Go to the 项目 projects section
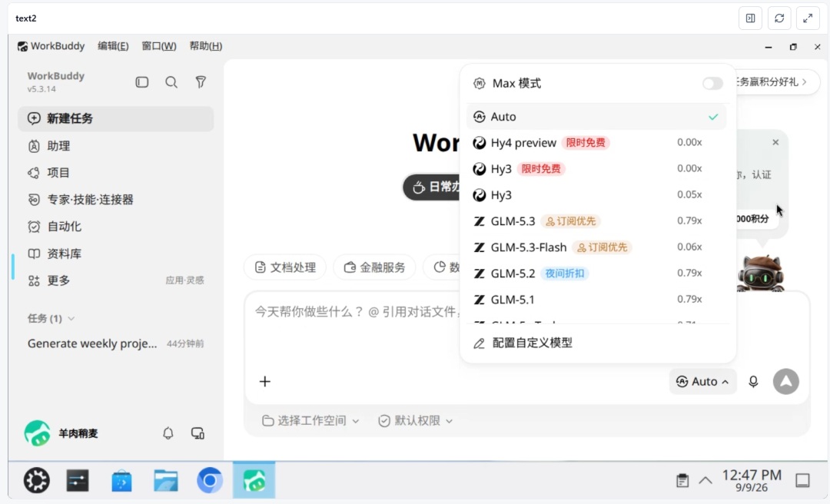The image size is (830, 504). tap(115, 173)
